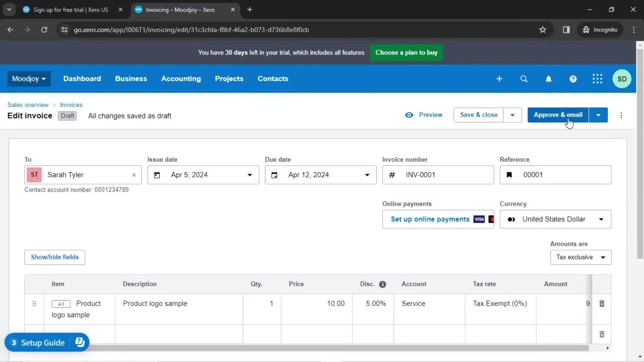Click Choose a plan to buy
This screenshot has height=362, width=644.
click(x=406, y=53)
